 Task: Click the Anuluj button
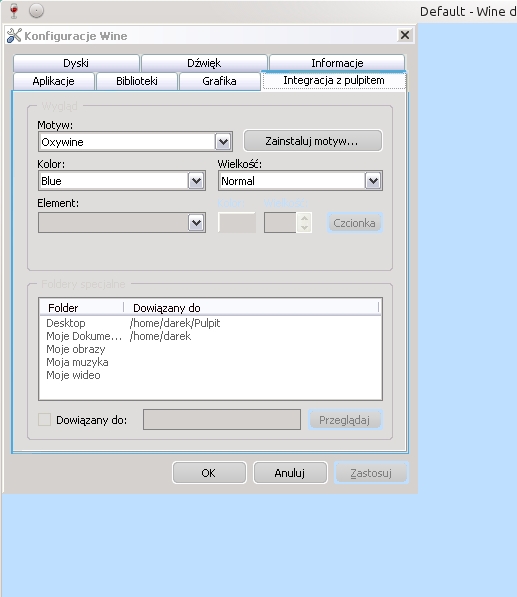coord(290,473)
